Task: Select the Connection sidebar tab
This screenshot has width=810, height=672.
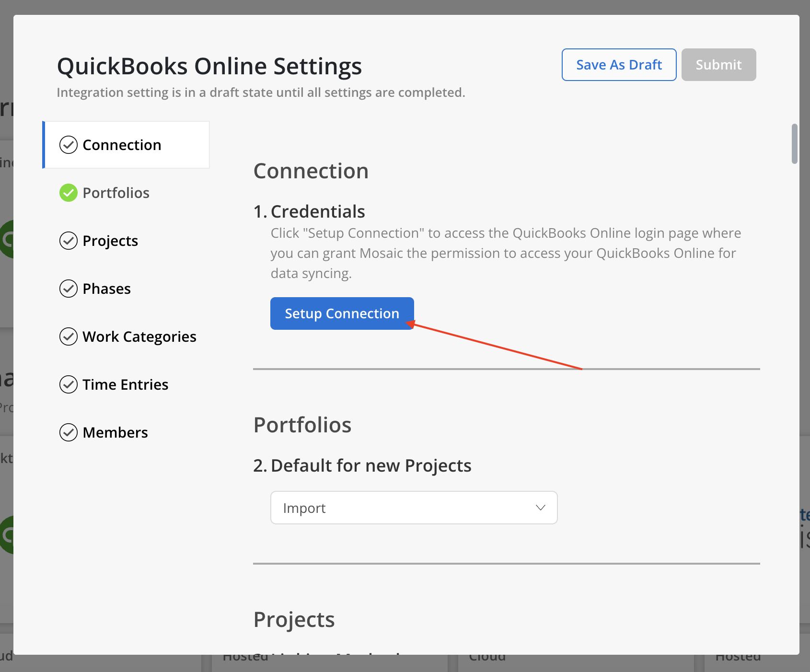Action: click(x=126, y=145)
